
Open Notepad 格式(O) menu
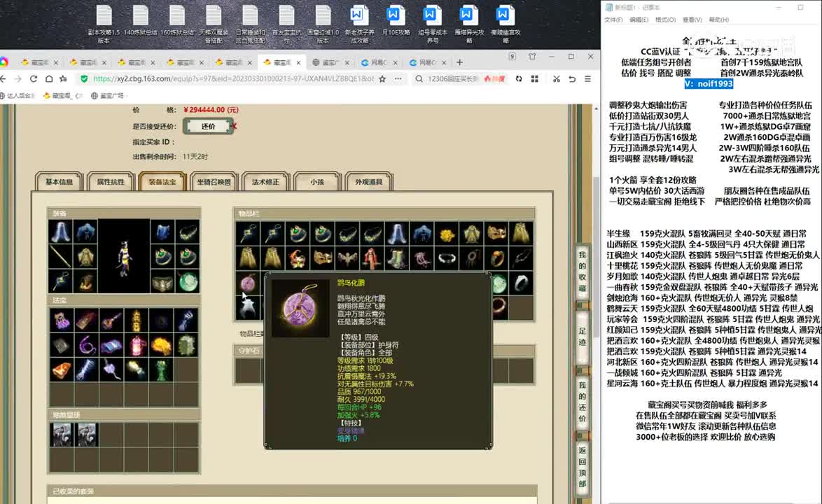(x=665, y=20)
